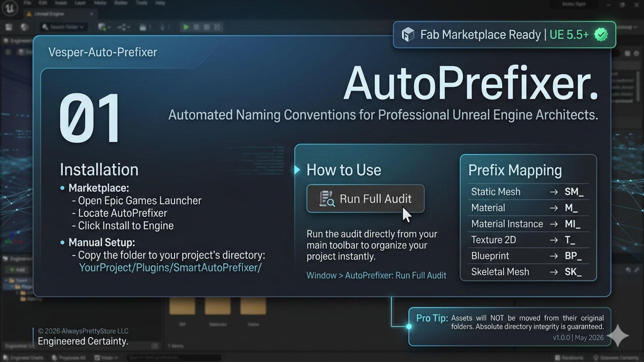Click the clapperboard cinematics icon in the toolbar

[x=143, y=27]
